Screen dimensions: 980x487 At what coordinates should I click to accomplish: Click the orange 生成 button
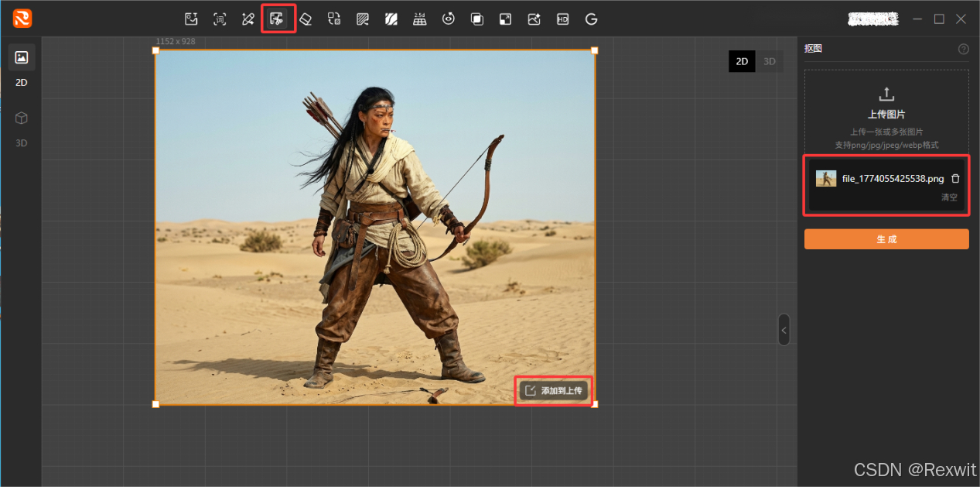(x=886, y=239)
